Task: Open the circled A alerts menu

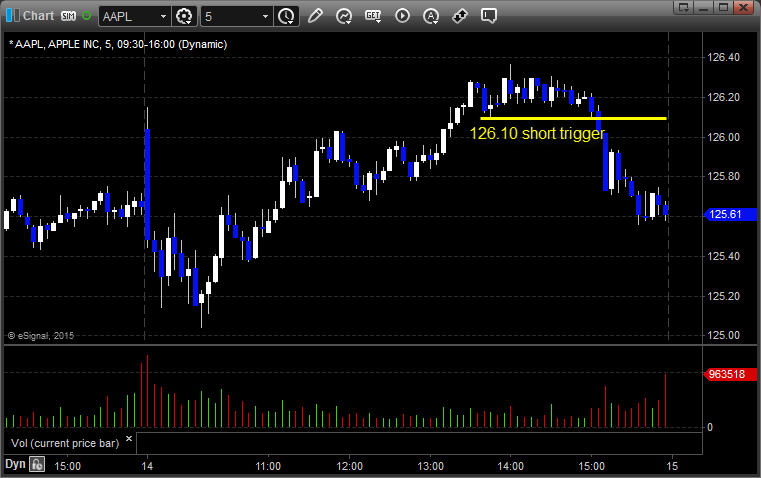Action: click(x=431, y=16)
